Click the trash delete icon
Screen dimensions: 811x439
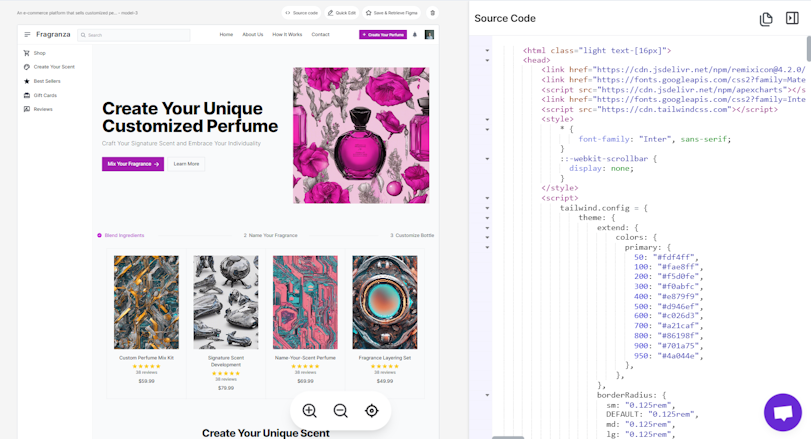pos(433,13)
